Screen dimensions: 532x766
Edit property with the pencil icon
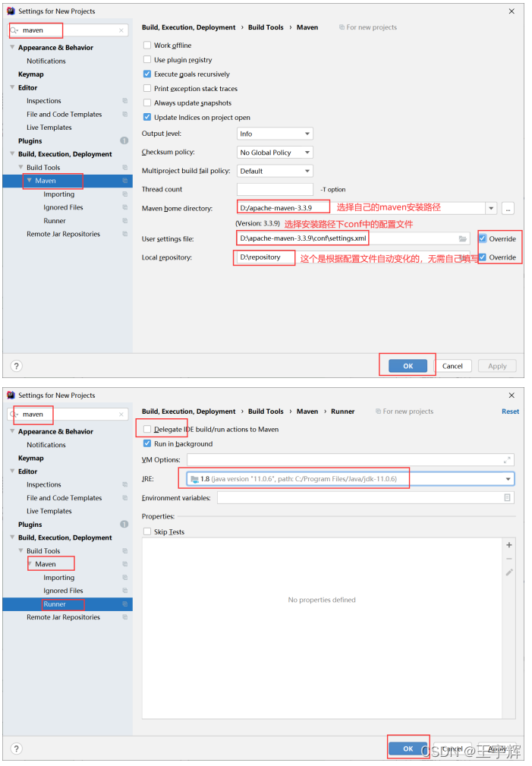click(509, 572)
